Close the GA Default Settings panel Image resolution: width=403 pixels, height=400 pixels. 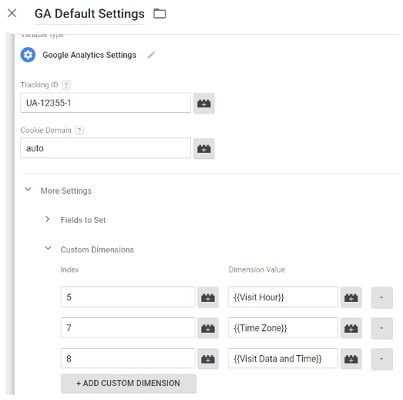(12, 13)
